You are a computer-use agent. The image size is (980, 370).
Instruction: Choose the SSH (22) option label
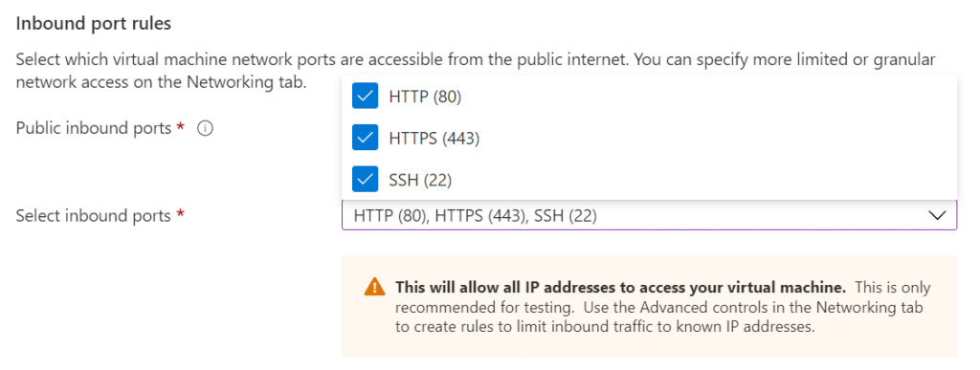click(420, 180)
